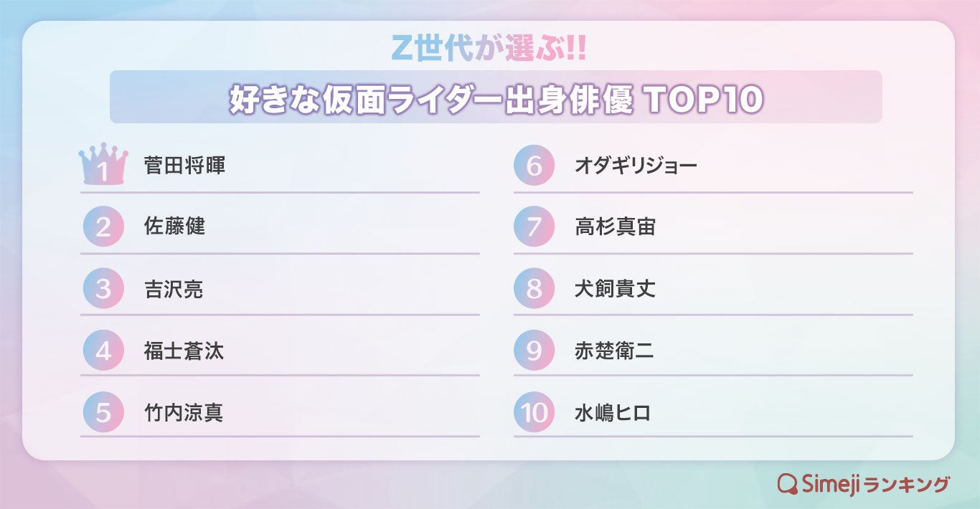Click the number 4 rank badge
Screen dimensions: 980x509
point(103,351)
